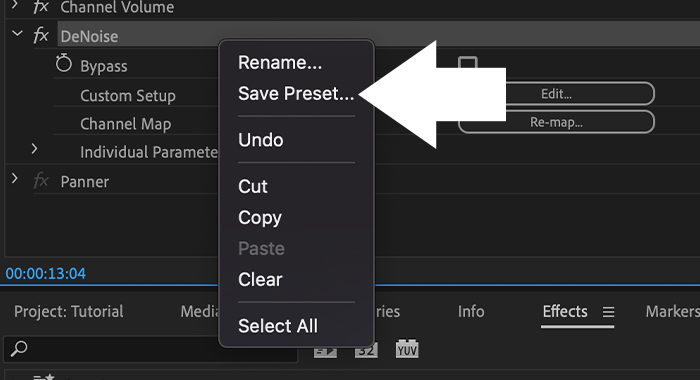Click the YUV effects filter icon
The height and width of the screenshot is (380, 700).
click(x=407, y=349)
